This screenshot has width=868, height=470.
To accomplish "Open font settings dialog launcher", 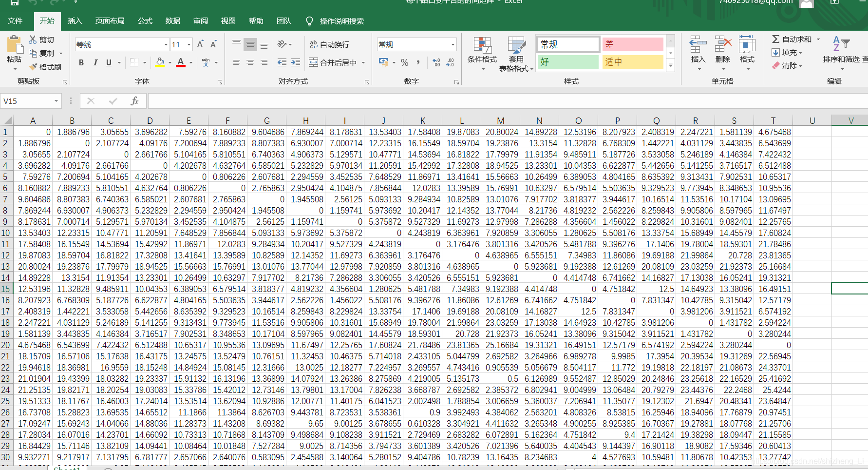I will (x=220, y=82).
